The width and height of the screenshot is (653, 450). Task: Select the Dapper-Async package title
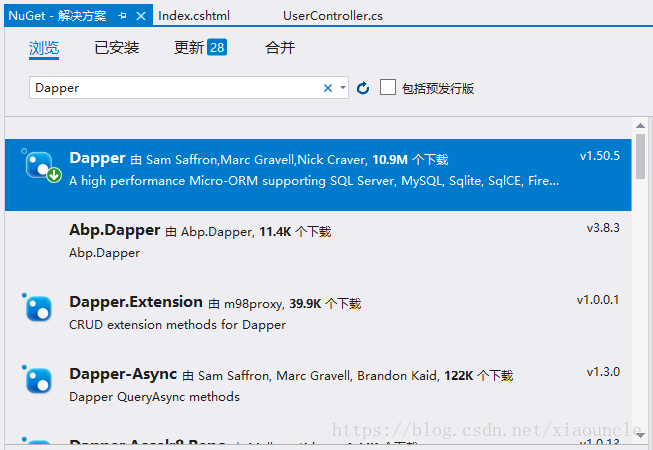pos(123,374)
